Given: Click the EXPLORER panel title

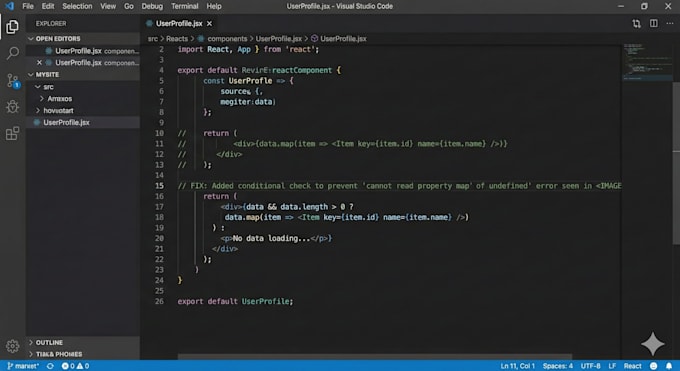Looking at the screenshot, I should click(x=51, y=23).
